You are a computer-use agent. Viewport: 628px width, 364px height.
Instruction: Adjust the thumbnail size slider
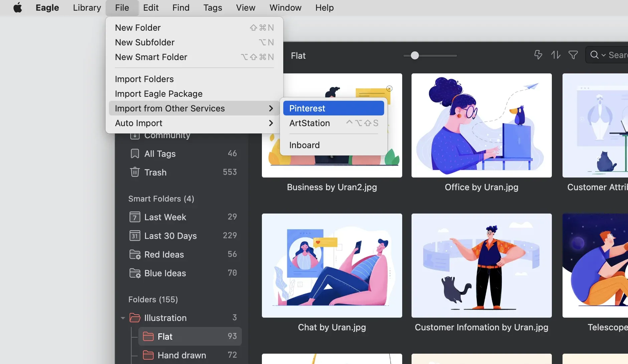(x=415, y=55)
